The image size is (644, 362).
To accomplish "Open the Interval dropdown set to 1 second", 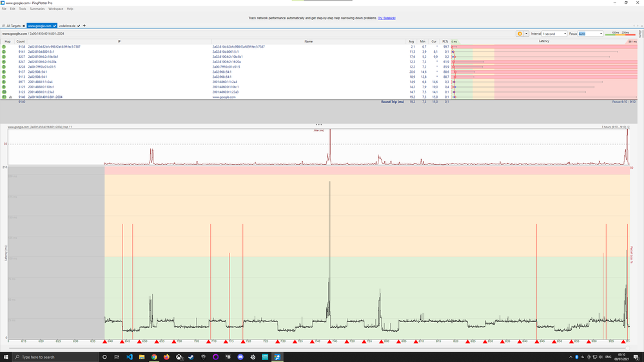I will tap(554, 33).
